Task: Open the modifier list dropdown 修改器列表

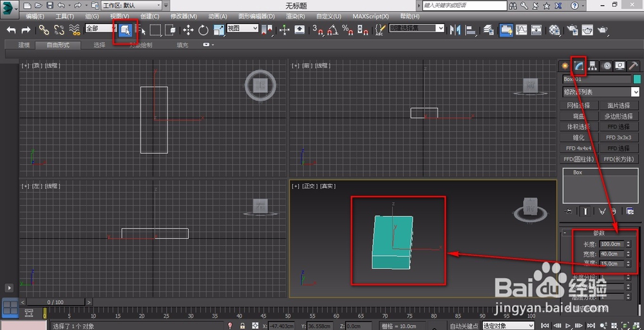Action: pos(601,92)
